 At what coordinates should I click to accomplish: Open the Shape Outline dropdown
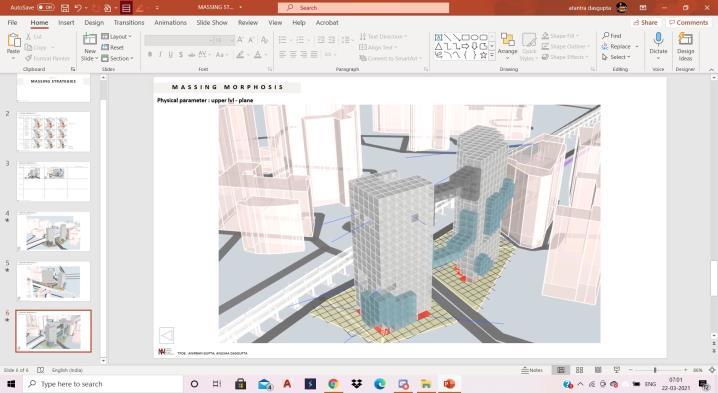click(566, 46)
